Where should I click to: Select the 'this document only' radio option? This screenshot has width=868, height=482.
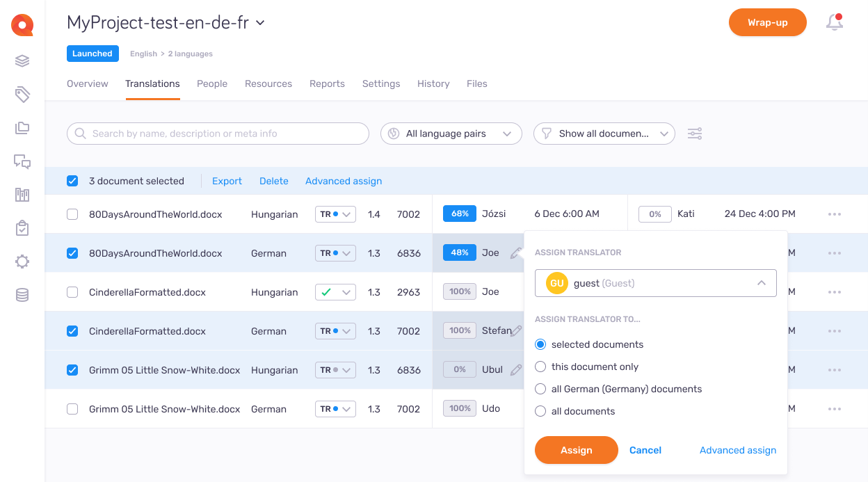tap(540, 367)
